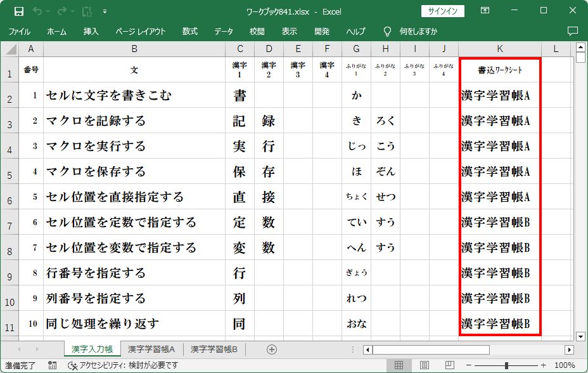Screen dimensions: 588x373
Task: Open the Redo history dropdown arrow
Action: point(72,11)
